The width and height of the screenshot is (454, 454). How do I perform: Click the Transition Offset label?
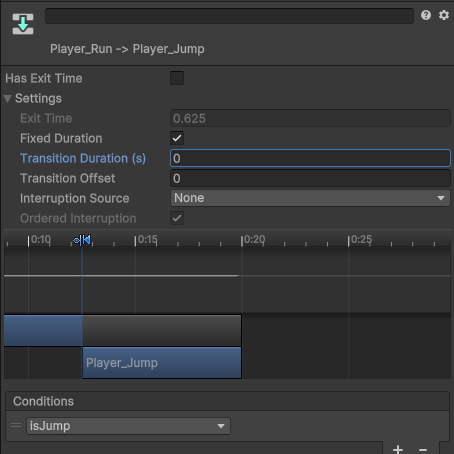coord(68,178)
